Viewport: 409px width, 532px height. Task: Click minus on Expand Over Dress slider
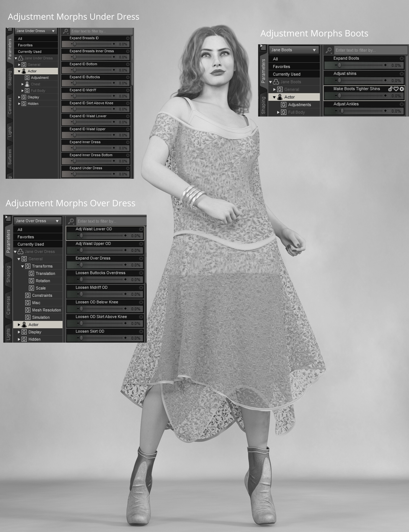[x=78, y=265]
